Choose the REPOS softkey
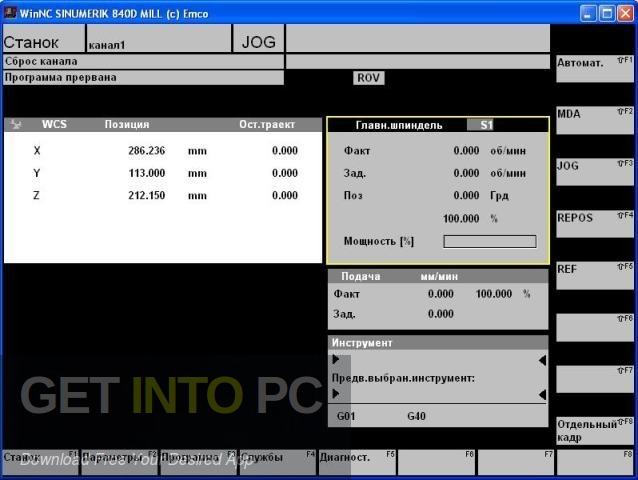Viewport: 638px width, 480px height. point(595,224)
